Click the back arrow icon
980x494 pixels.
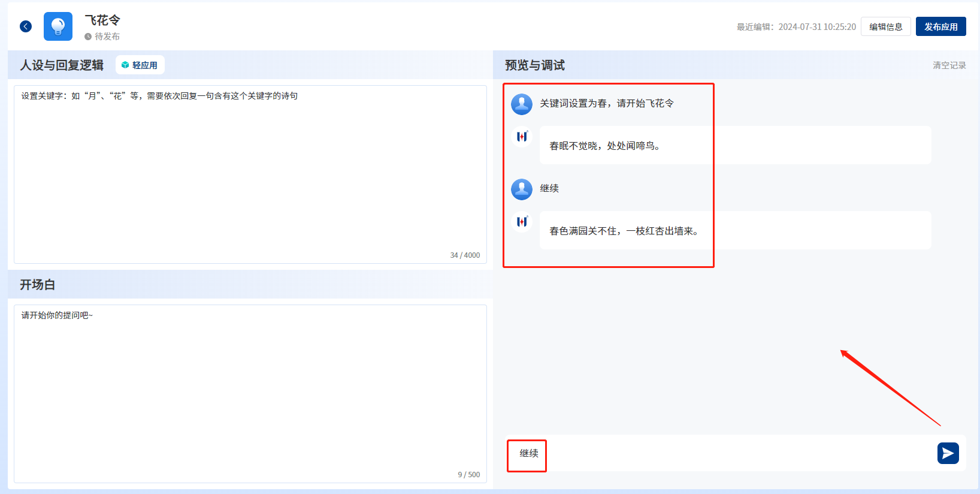click(26, 26)
